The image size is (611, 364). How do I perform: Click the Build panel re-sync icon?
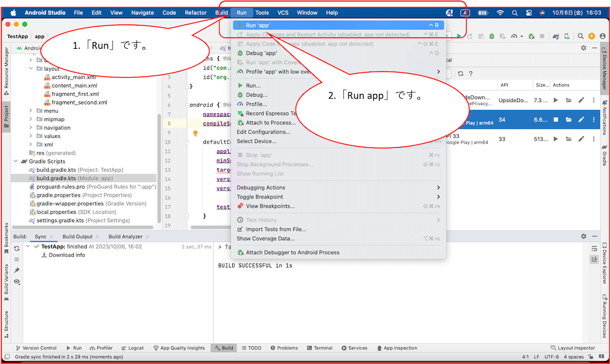pyautogui.click(x=16, y=249)
